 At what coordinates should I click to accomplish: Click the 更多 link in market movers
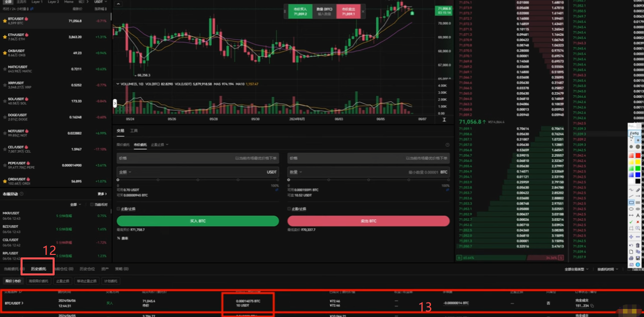pos(102,194)
